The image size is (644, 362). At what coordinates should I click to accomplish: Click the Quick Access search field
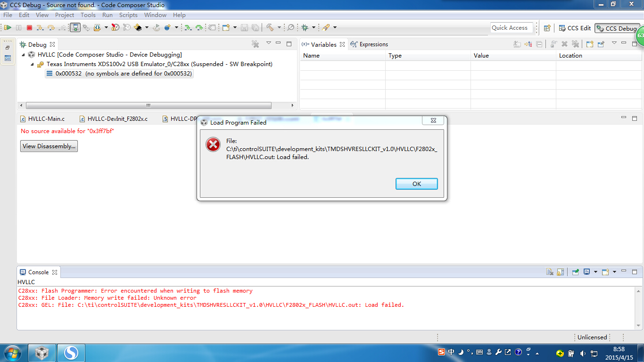pos(512,28)
